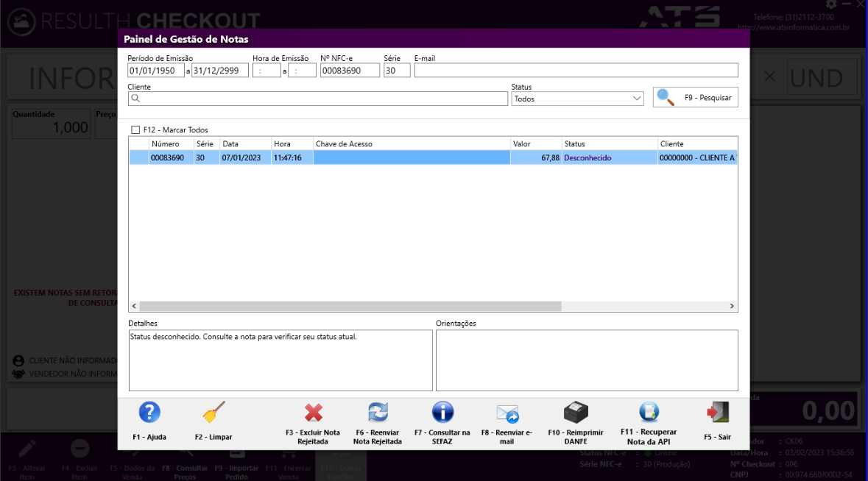
Task: Click the Número column header
Action: click(x=171, y=143)
